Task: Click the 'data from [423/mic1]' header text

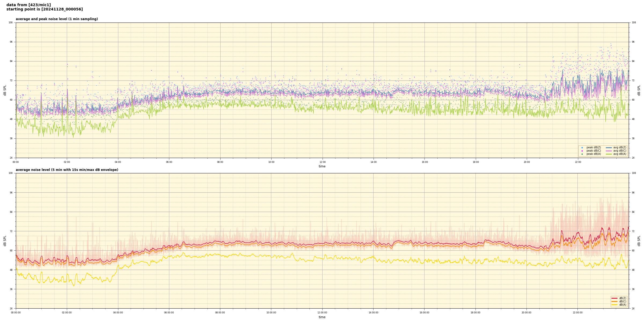Action: coord(29,5)
